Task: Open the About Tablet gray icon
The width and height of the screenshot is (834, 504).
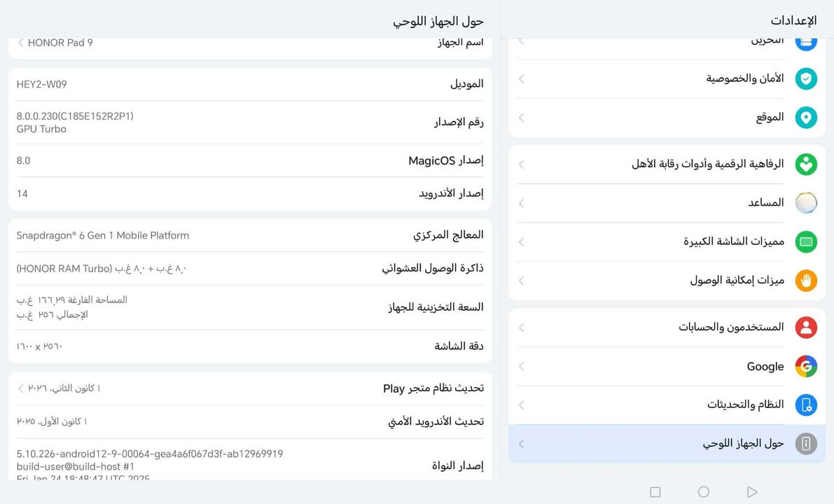Action: pos(806,443)
